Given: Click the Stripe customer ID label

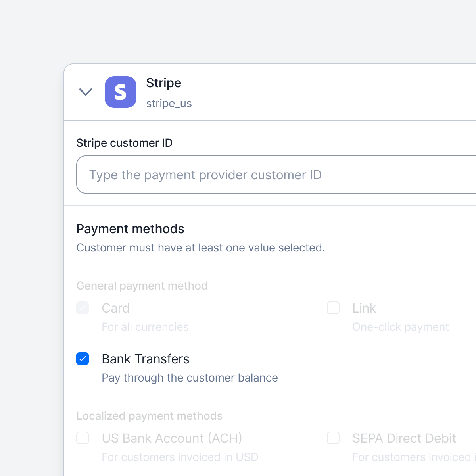Looking at the screenshot, I should click(x=125, y=143).
